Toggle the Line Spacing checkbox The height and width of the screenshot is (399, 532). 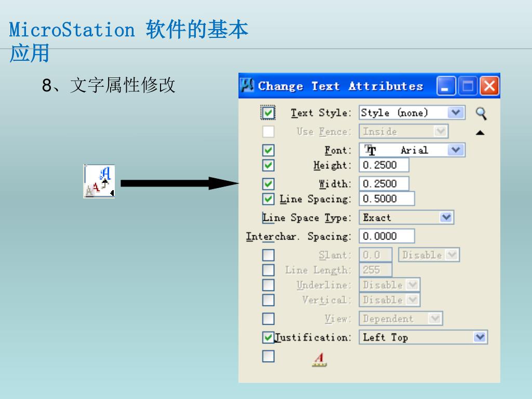pos(268,199)
